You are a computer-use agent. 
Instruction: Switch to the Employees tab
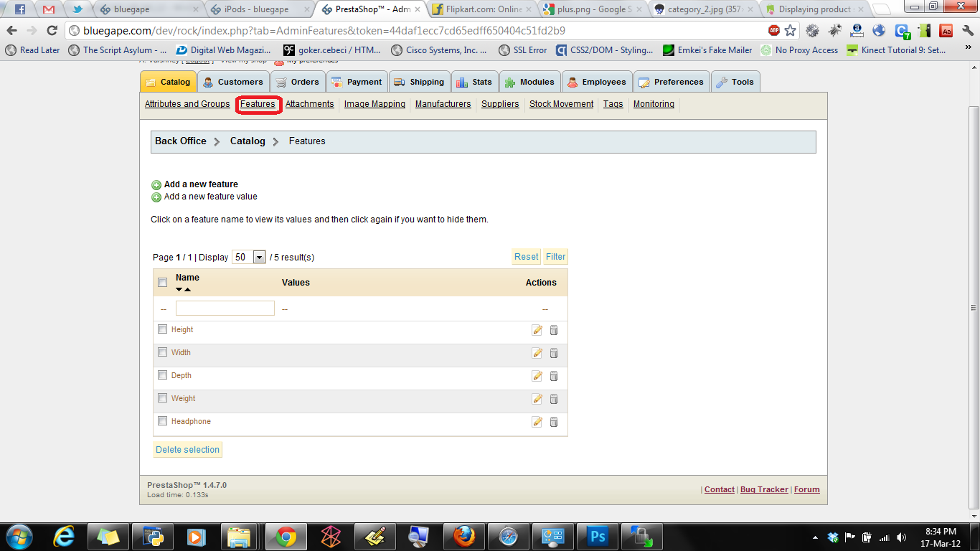[x=597, y=82]
